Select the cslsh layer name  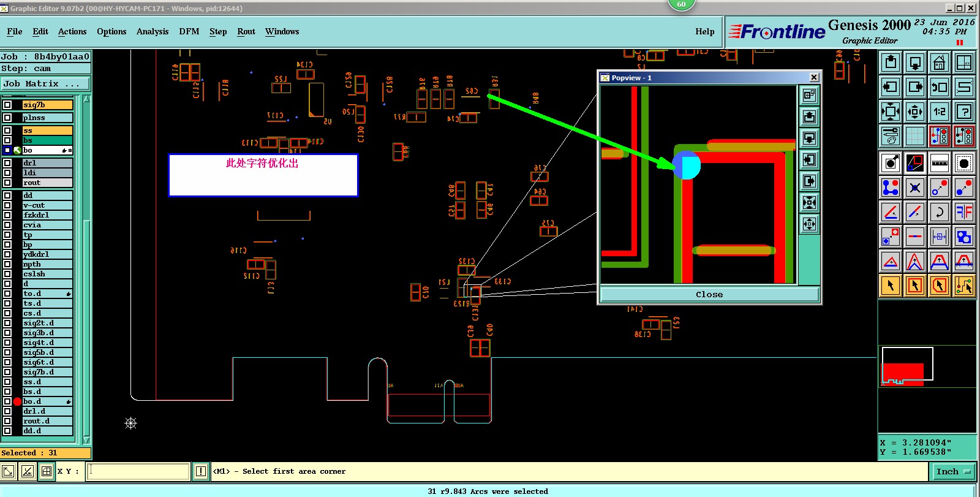(47, 274)
